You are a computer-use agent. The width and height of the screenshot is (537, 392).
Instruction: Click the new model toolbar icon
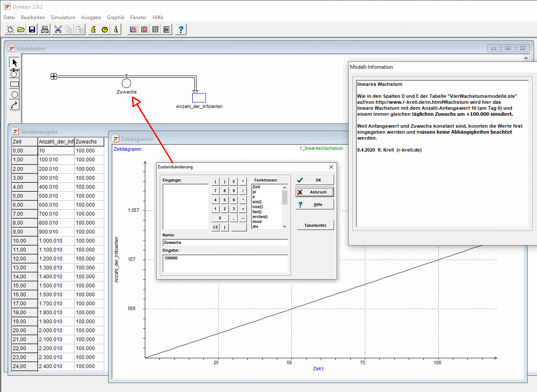click(10, 29)
